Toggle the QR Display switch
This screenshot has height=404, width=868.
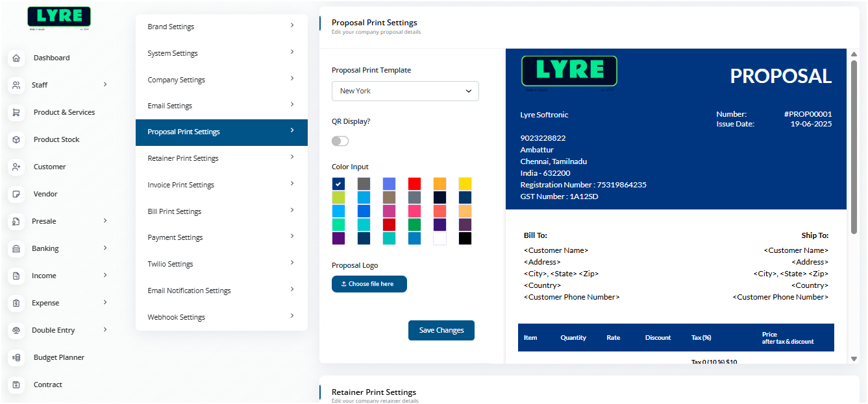click(x=340, y=141)
